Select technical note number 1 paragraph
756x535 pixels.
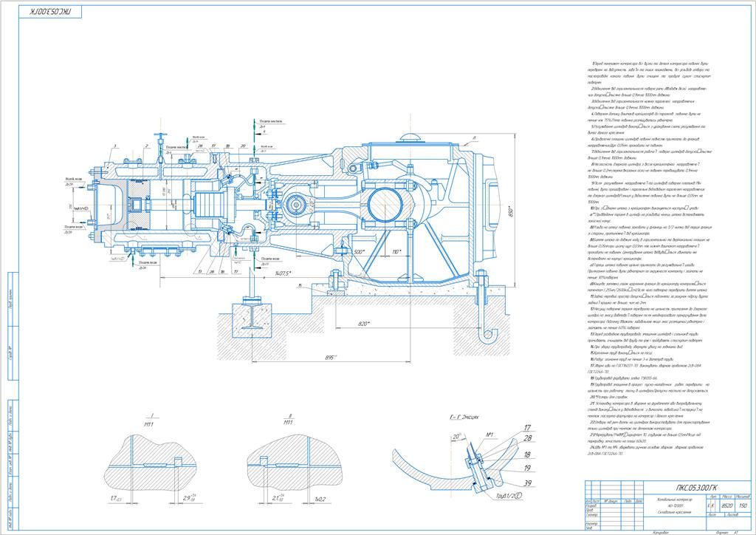coord(649,73)
